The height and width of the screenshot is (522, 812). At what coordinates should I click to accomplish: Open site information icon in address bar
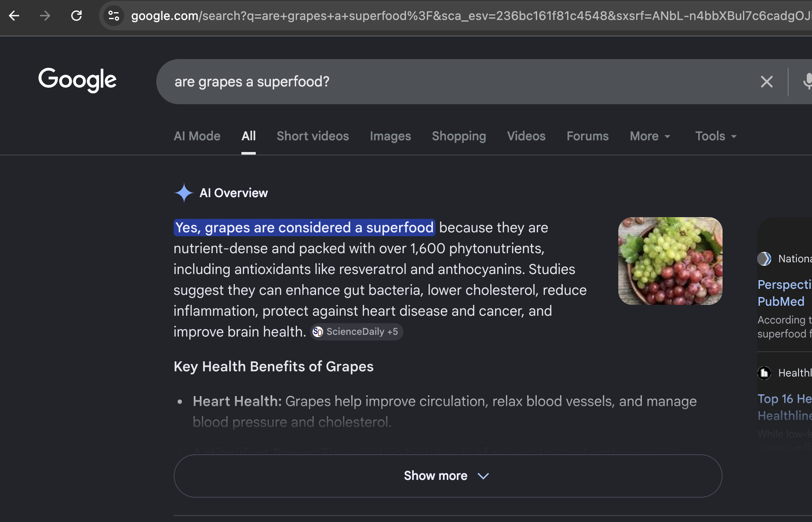click(114, 16)
